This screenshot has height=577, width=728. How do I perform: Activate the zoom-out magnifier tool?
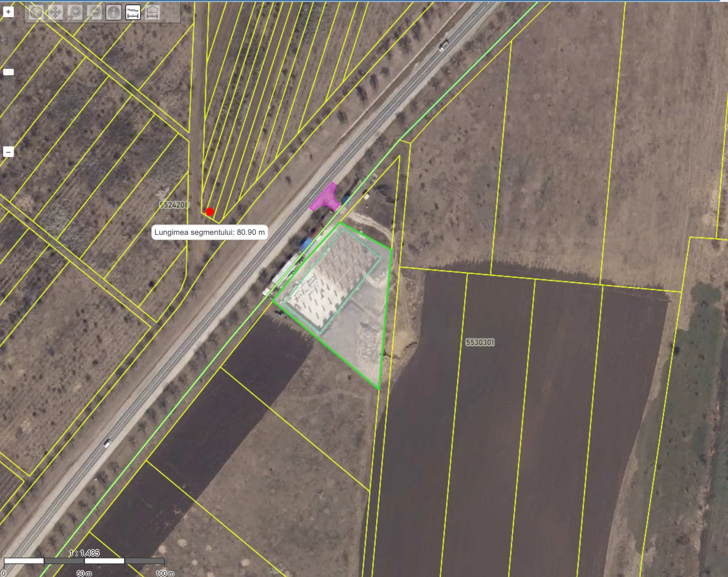click(94, 12)
